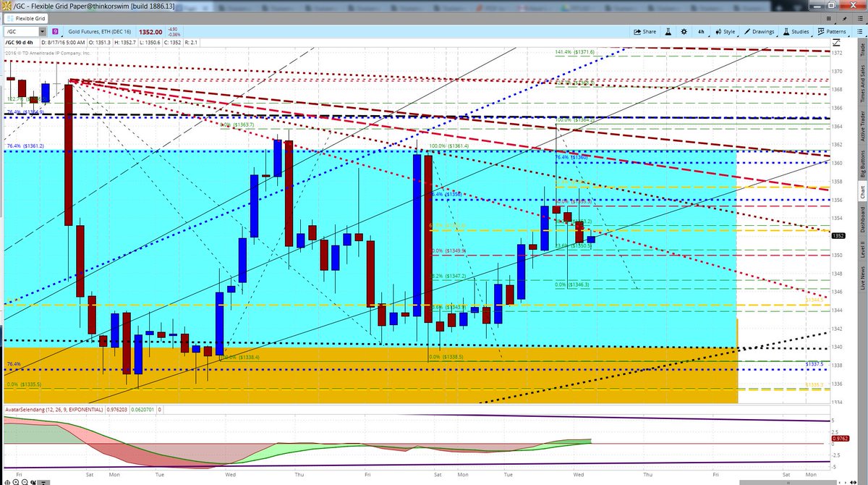
Task: Click the 1352 price bubble on axis
Action: point(840,236)
